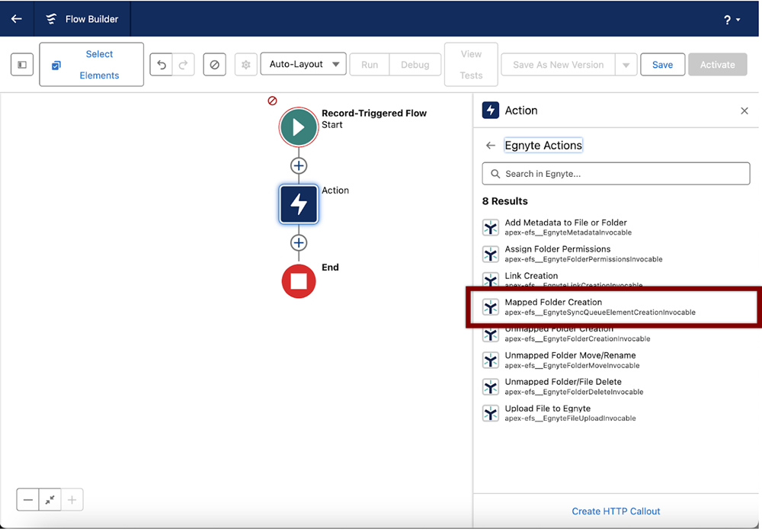Toggle the left toolbox panel icon
762x532 pixels.
coord(22,65)
